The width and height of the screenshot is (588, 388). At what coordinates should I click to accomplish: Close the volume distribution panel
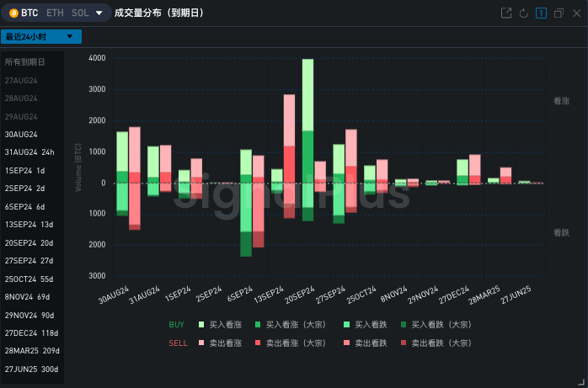click(575, 13)
